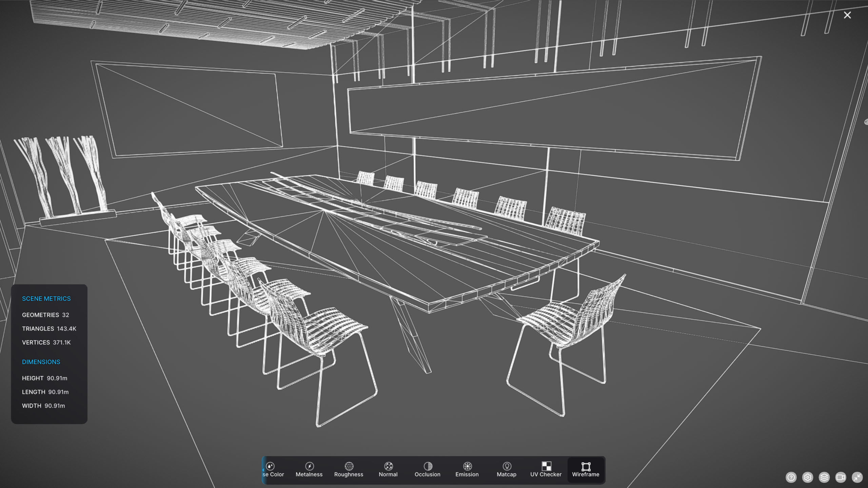
Task: Select the Metalness channel view
Action: 309,470
